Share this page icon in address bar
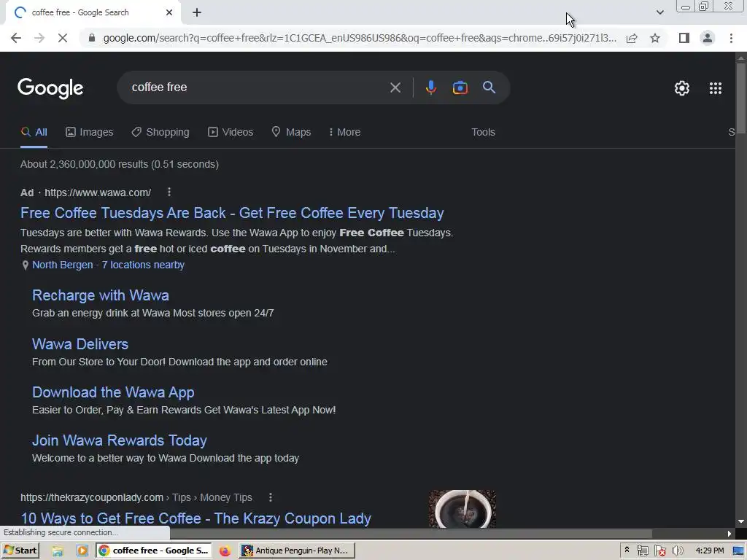 coord(632,38)
